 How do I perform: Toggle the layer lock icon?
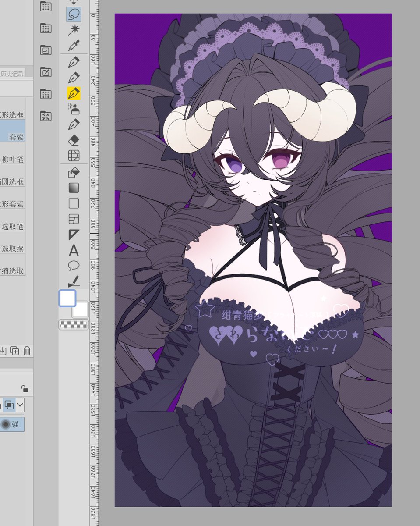(x=25, y=388)
